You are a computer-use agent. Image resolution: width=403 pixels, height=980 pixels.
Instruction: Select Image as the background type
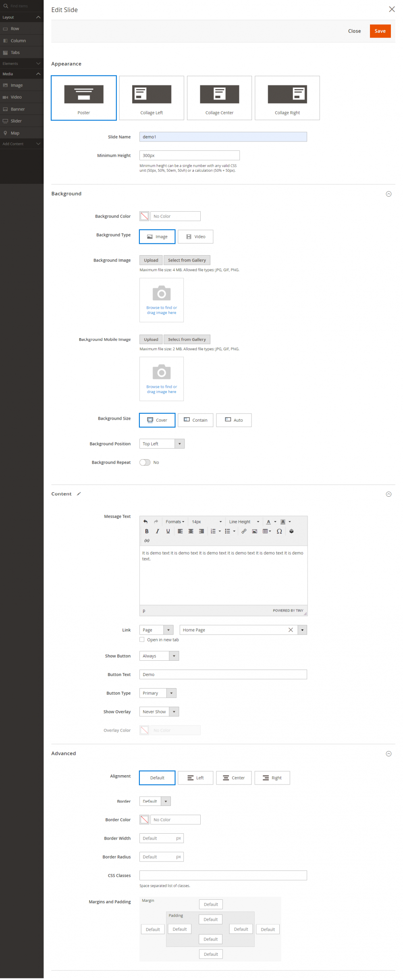coord(157,236)
